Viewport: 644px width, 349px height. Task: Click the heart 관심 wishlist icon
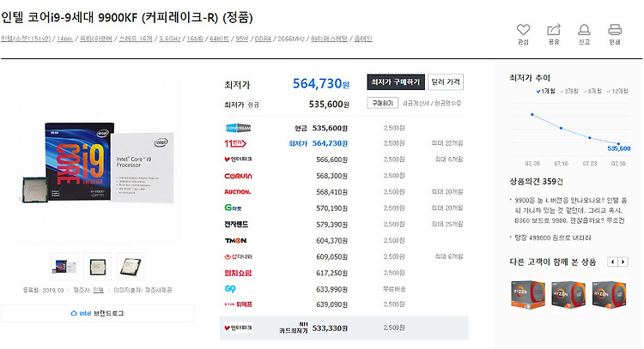pos(523,30)
